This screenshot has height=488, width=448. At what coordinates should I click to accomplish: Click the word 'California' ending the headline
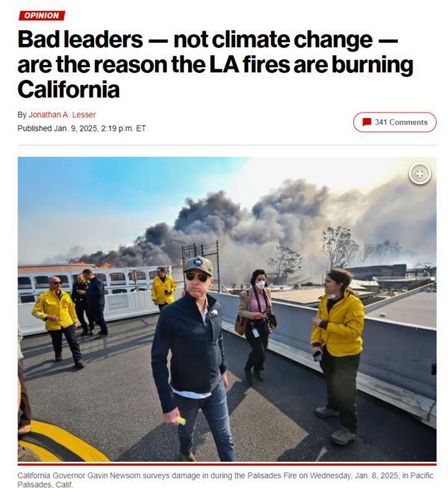pyautogui.click(x=69, y=90)
